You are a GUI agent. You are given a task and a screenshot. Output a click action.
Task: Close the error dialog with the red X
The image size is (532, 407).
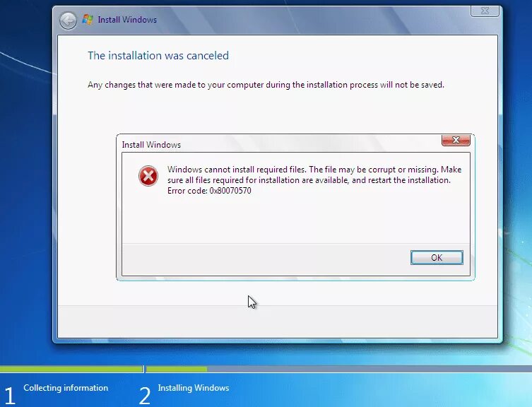point(456,140)
